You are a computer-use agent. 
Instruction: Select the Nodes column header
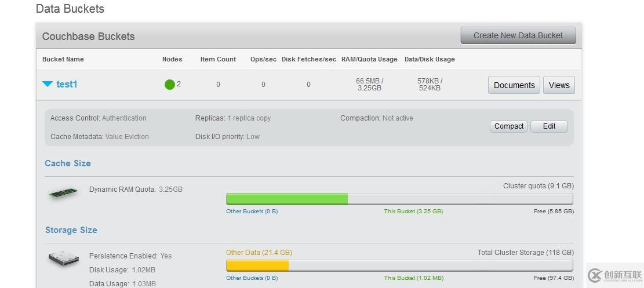click(x=172, y=59)
